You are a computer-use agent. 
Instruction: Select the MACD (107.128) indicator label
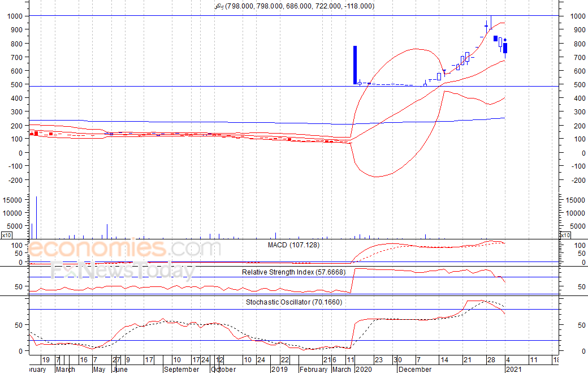293,245
